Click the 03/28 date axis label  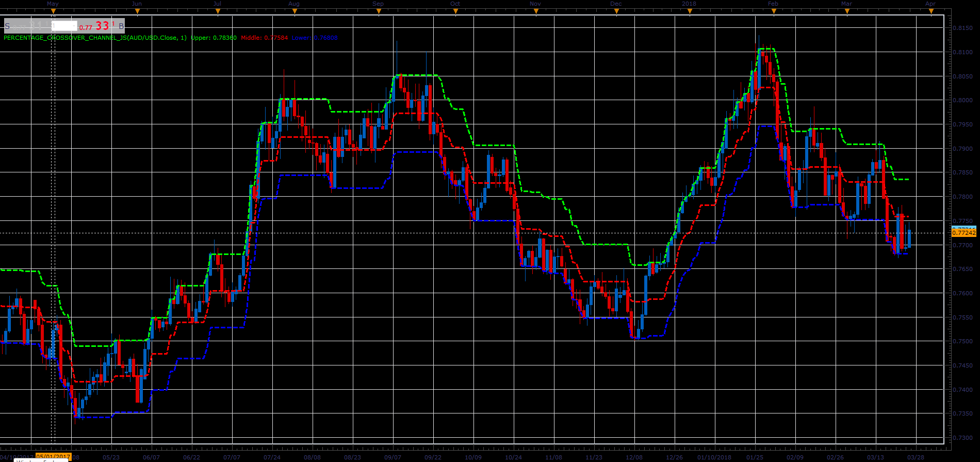click(x=916, y=457)
